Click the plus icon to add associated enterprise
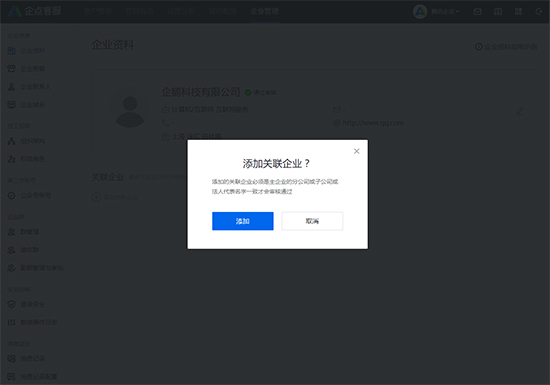Viewport: 550px width, 385px height. [x=96, y=197]
